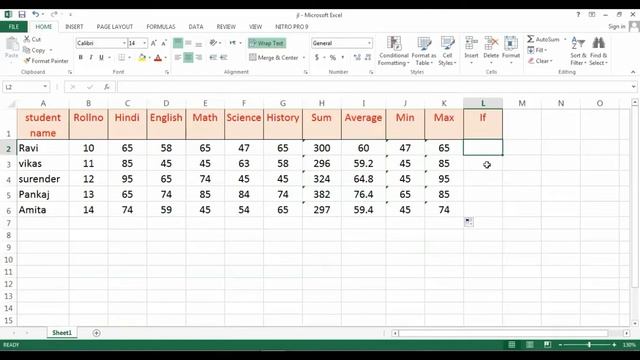Activate Format Painter
Image resolution: width=640 pixels, height=360 pixels.
coord(46,61)
